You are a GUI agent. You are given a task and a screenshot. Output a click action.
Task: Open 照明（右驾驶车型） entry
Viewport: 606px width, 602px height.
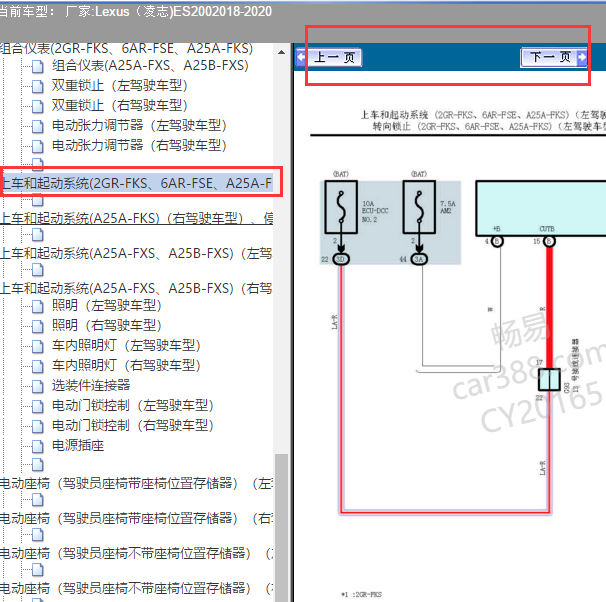tap(107, 325)
